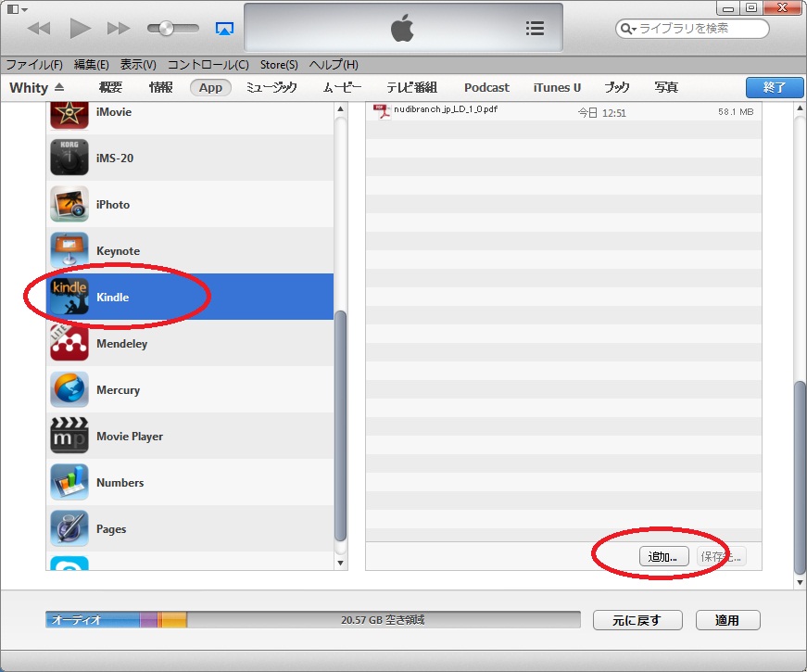
Task: Click the Movie Player label in list
Action: coord(130,437)
